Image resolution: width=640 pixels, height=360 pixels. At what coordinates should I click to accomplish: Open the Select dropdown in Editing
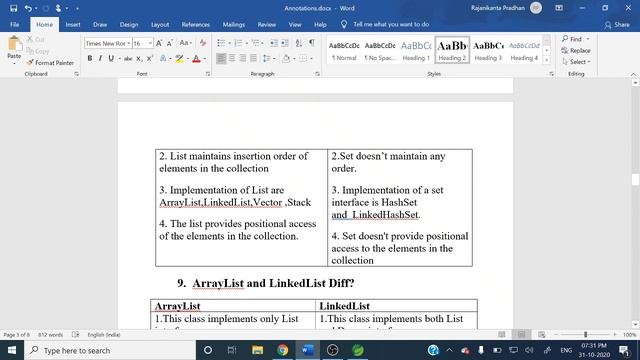576,62
